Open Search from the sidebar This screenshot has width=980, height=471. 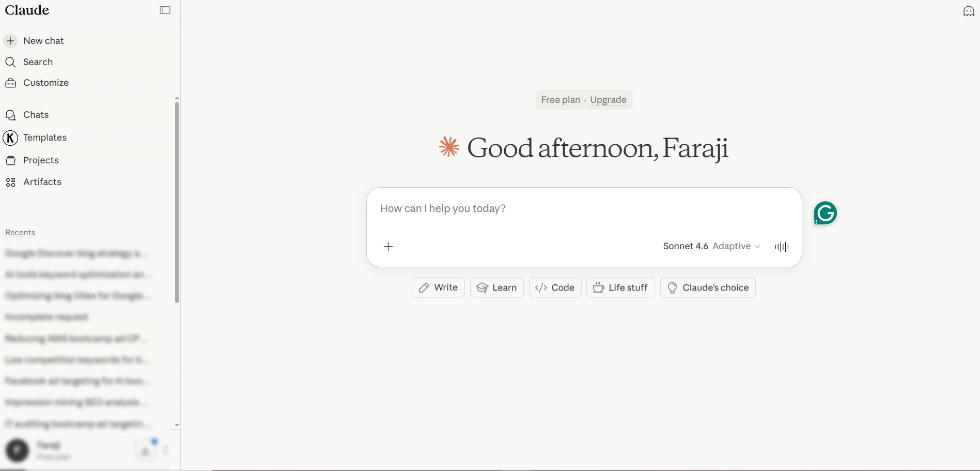click(38, 62)
